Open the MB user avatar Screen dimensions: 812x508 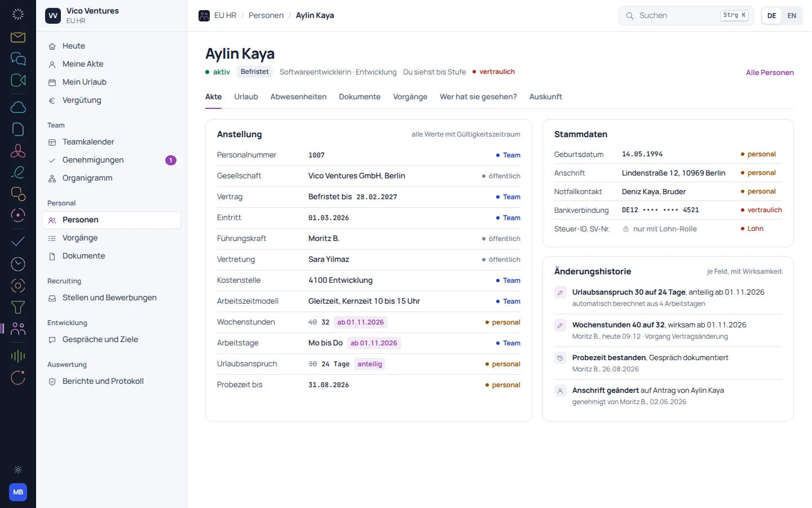[x=18, y=492]
